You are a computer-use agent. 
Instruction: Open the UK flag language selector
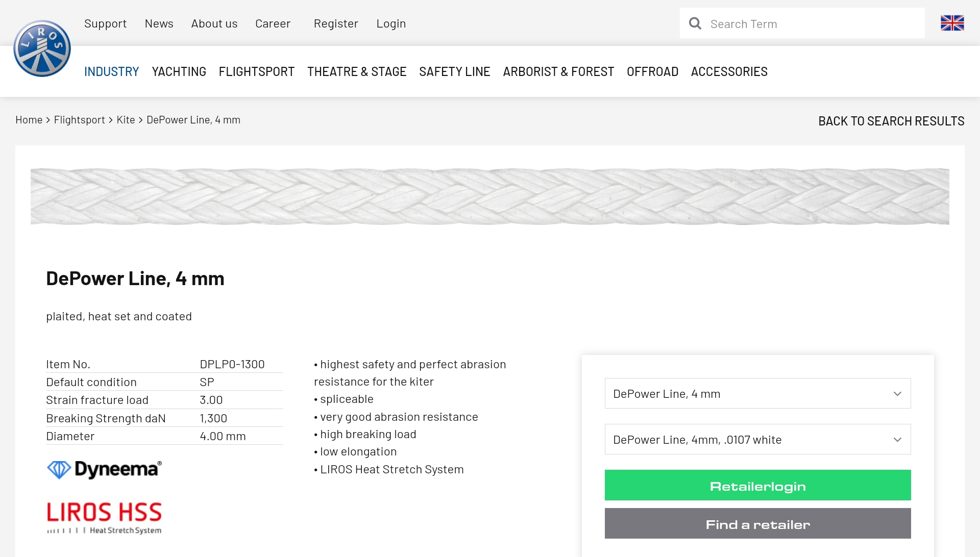pyautogui.click(x=952, y=23)
